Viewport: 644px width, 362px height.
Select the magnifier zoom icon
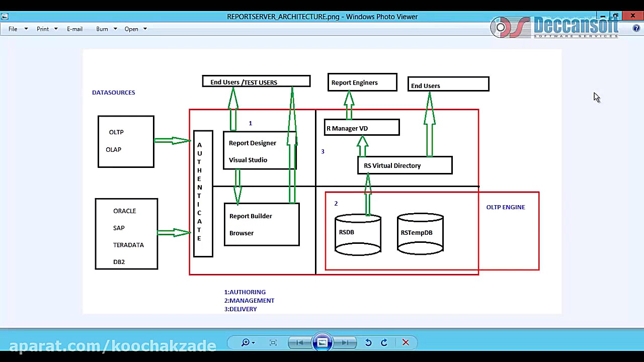[245, 342]
